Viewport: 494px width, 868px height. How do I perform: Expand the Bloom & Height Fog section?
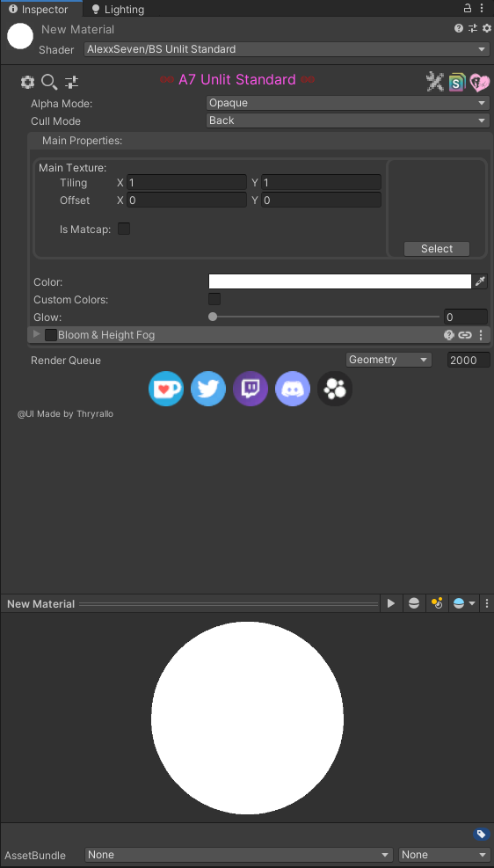pyautogui.click(x=37, y=334)
